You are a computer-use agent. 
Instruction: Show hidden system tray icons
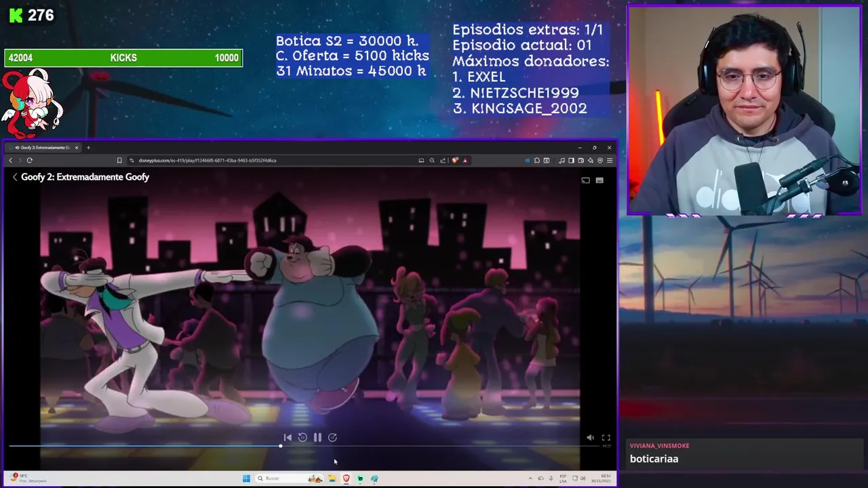tap(530, 479)
